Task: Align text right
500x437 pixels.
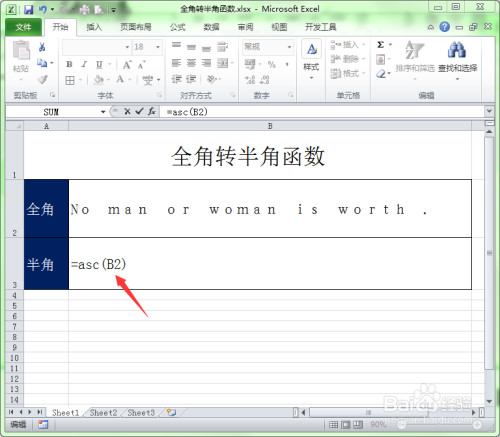Action: tap(206, 63)
